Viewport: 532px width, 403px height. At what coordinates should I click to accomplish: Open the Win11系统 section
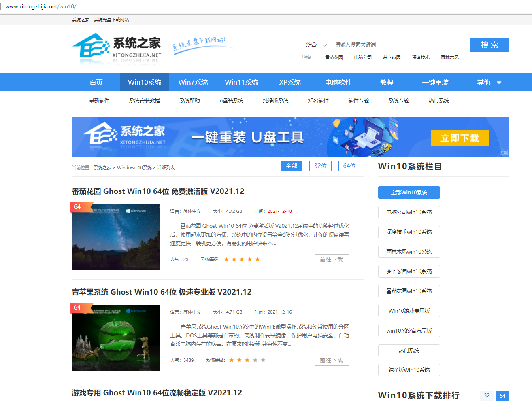[x=242, y=82]
